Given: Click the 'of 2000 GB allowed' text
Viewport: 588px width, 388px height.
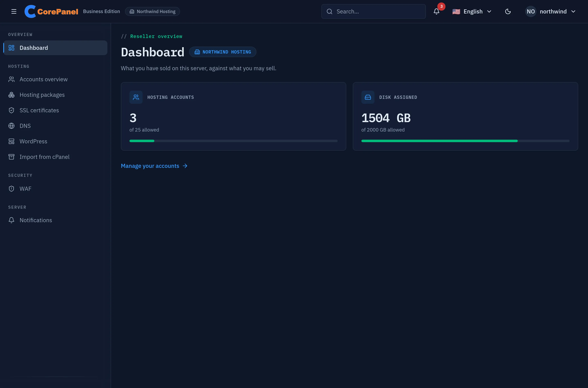Looking at the screenshot, I should [x=383, y=130].
